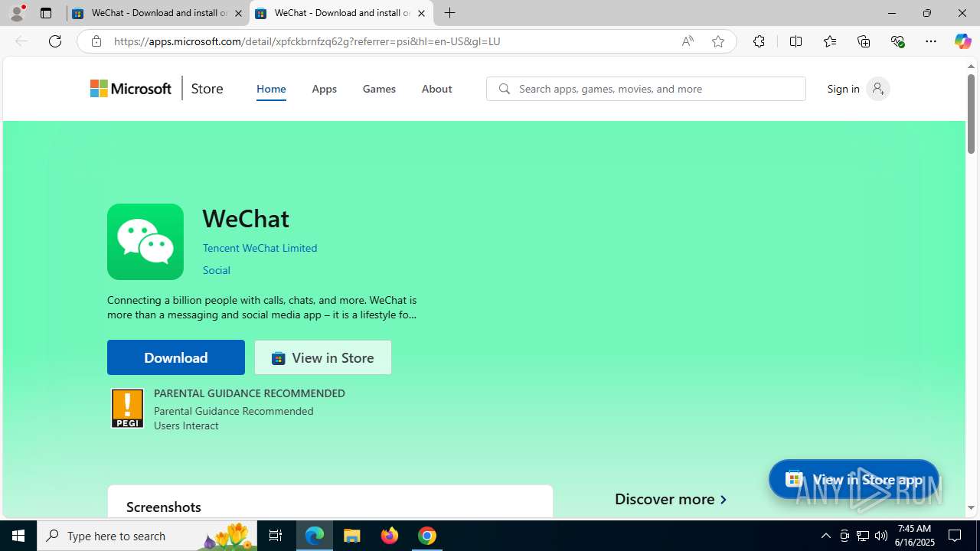This screenshot has height=551, width=980.
Task: Click Microsoft Edge taskbar icon
Action: [315, 536]
